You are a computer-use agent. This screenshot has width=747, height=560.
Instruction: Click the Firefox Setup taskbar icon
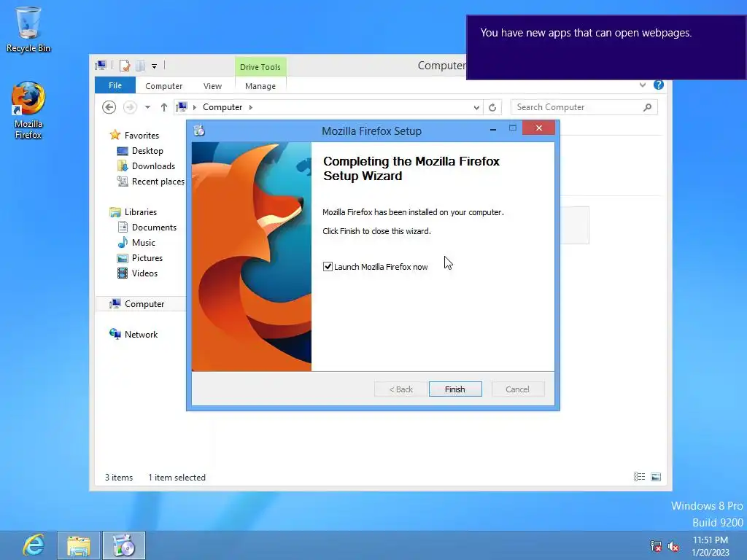tap(124, 545)
